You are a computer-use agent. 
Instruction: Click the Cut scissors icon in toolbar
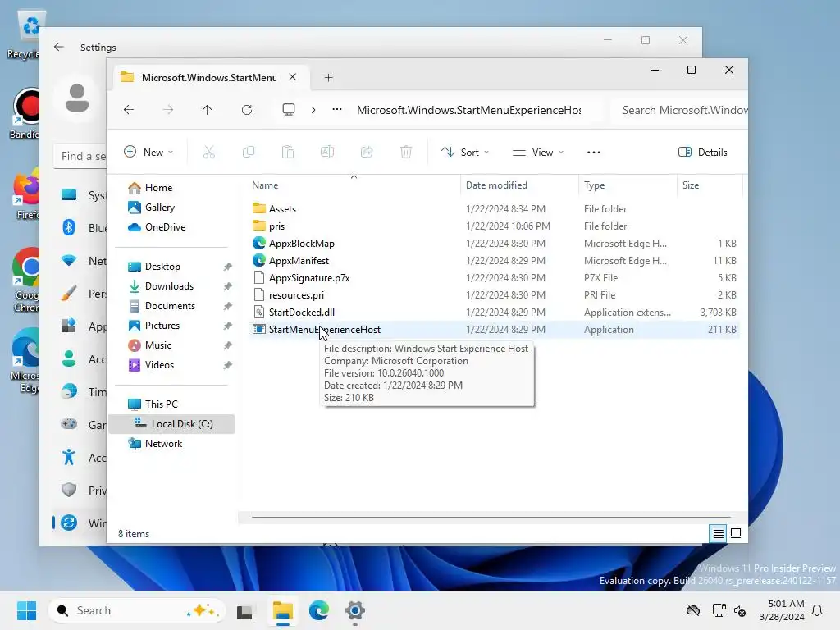click(x=209, y=152)
